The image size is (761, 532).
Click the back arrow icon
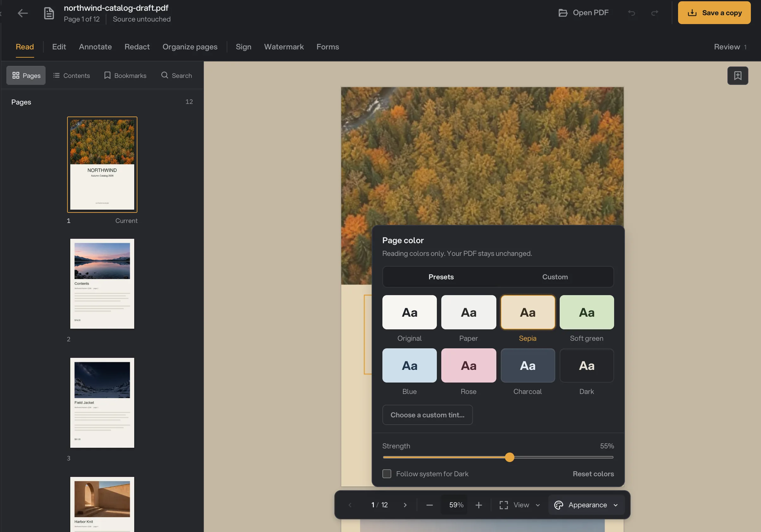[22, 13]
